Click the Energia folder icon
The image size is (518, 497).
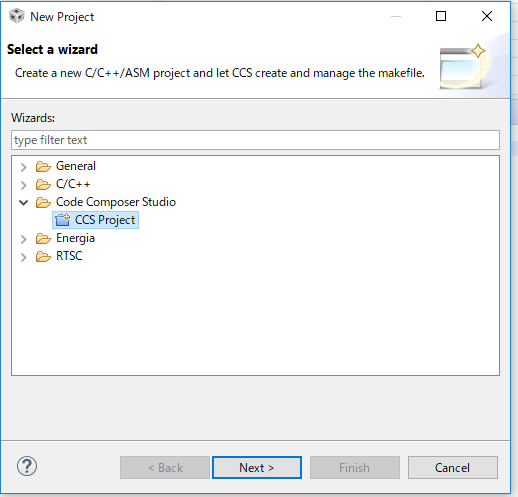click(43, 238)
